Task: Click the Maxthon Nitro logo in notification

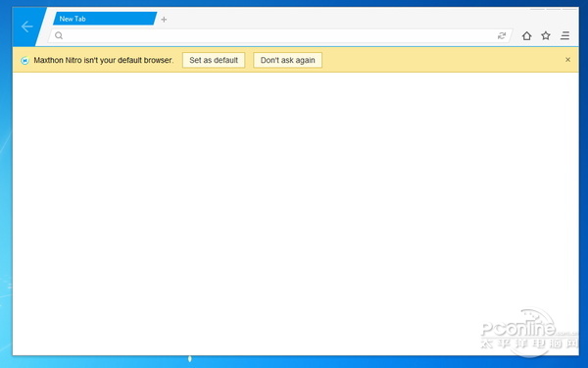Action: click(24, 61)
